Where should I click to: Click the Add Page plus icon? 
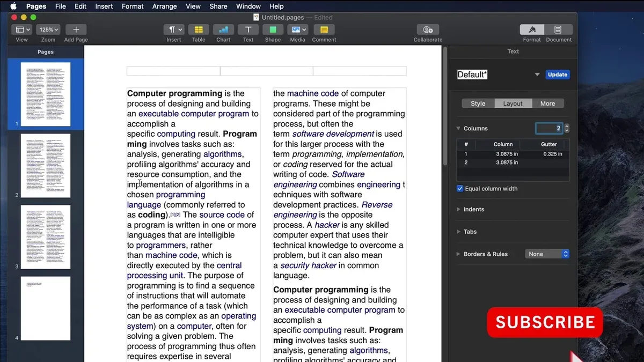(x=76, y=29)
